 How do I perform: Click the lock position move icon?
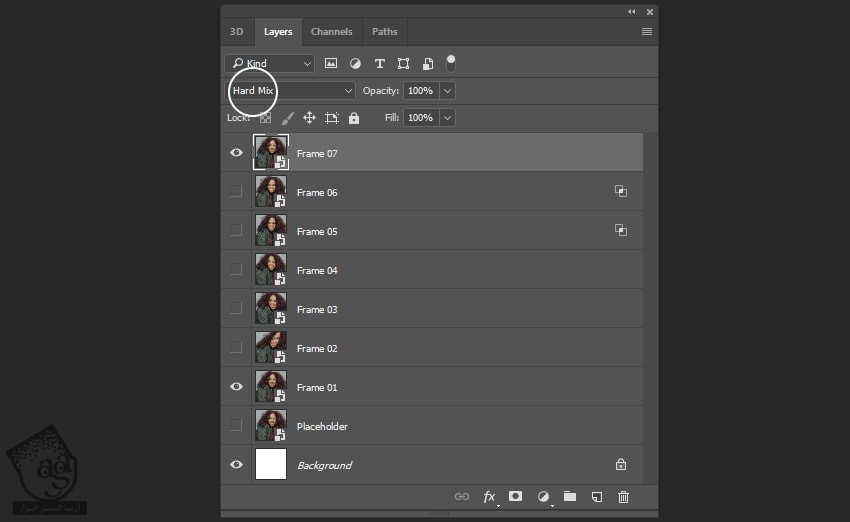[309, 118]
